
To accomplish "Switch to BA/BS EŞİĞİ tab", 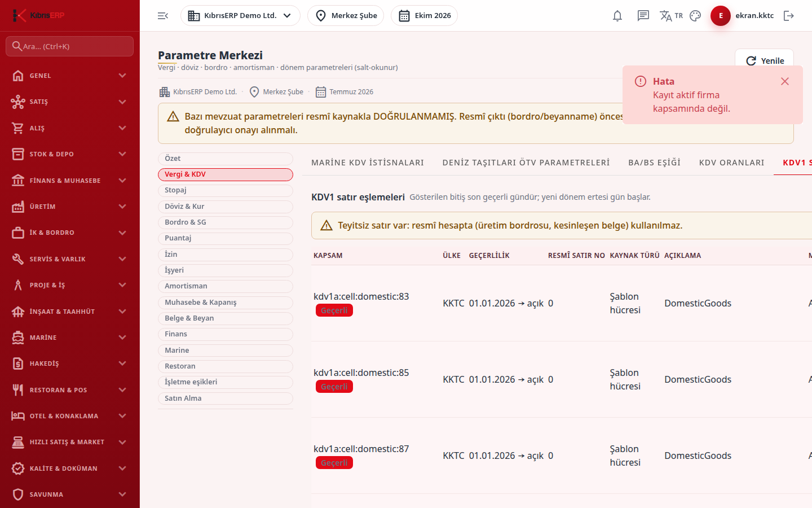I will (655, 163).
